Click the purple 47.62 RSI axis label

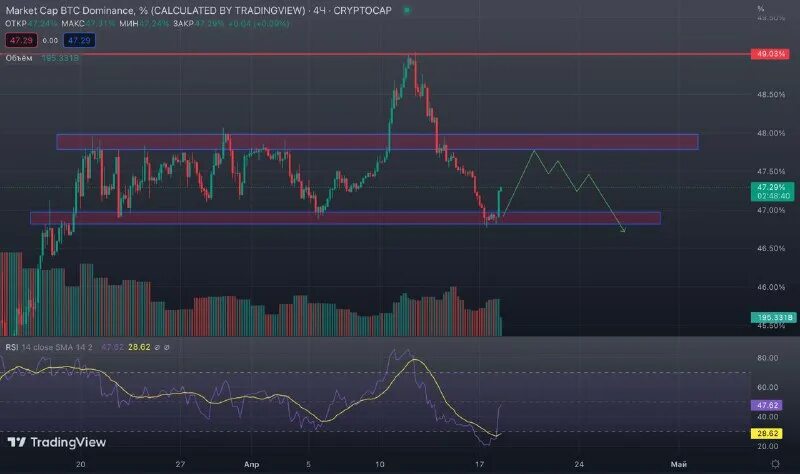767,405
